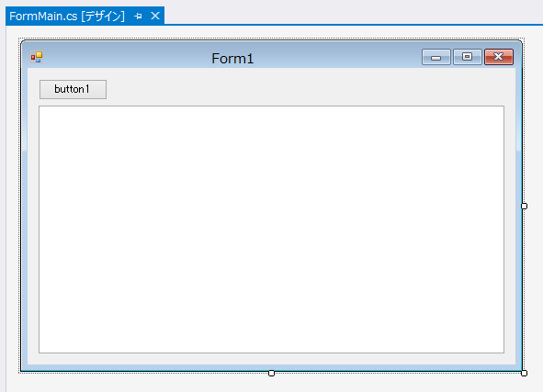Click the red close button of Form1

[x=499, y=57]
